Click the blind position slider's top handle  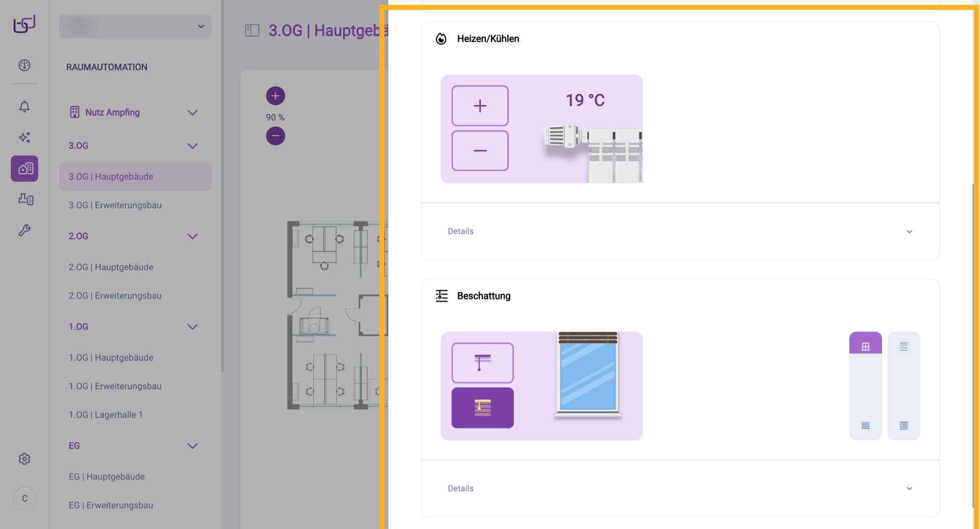[865, 346]
